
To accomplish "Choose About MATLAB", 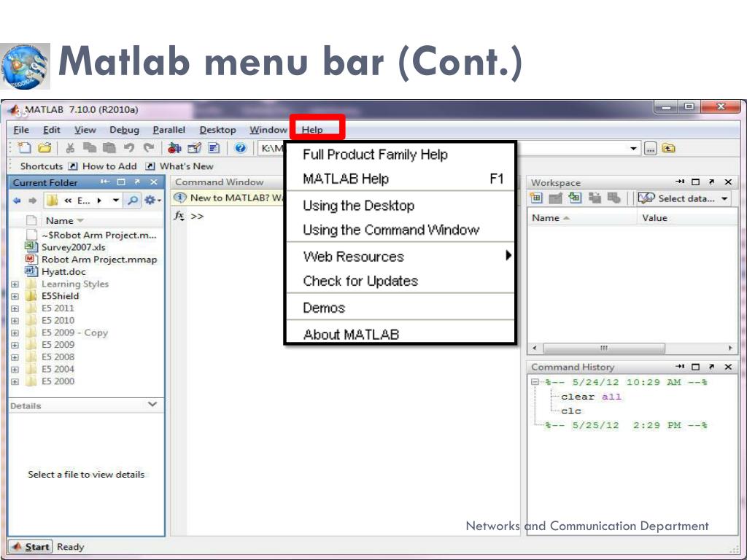I will point(400,334).
